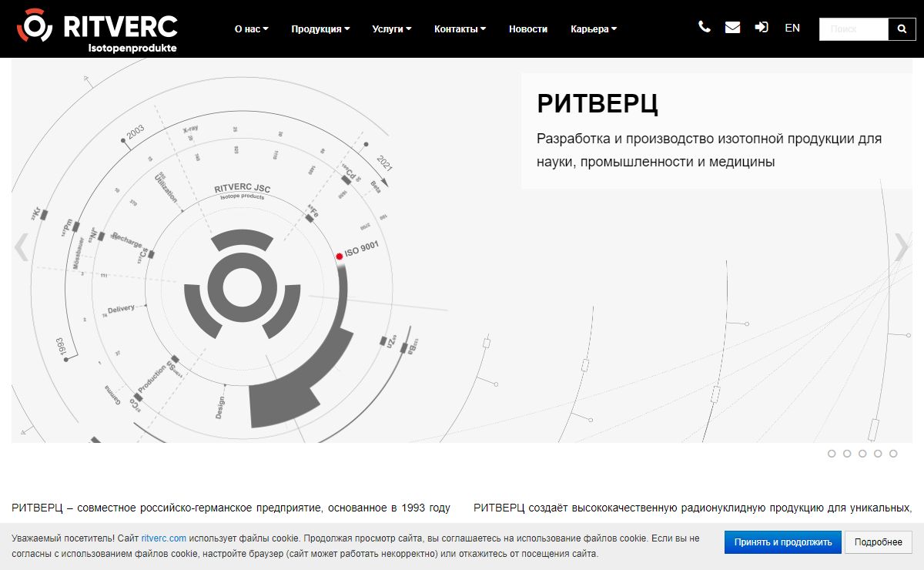
Task: Switch site language to EN
Action: point(792,28)
